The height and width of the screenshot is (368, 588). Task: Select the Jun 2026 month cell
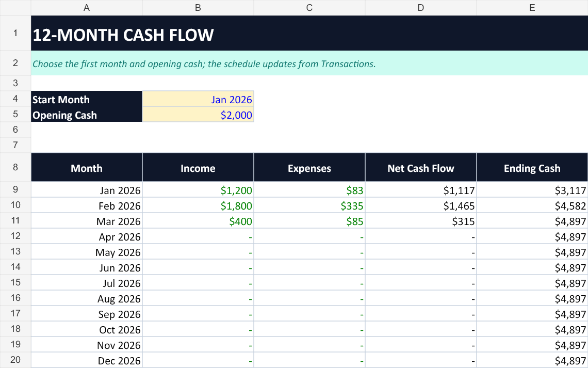tap(87, 267)
